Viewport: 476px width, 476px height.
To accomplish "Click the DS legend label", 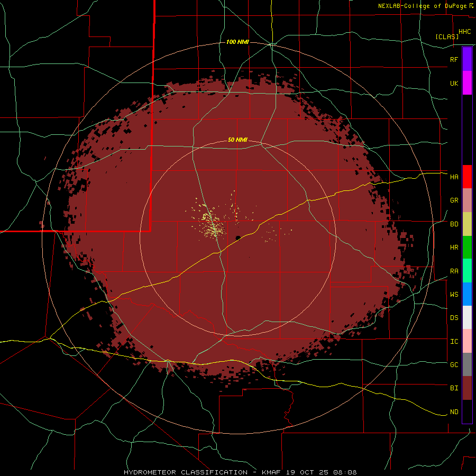I will (454, 317).
